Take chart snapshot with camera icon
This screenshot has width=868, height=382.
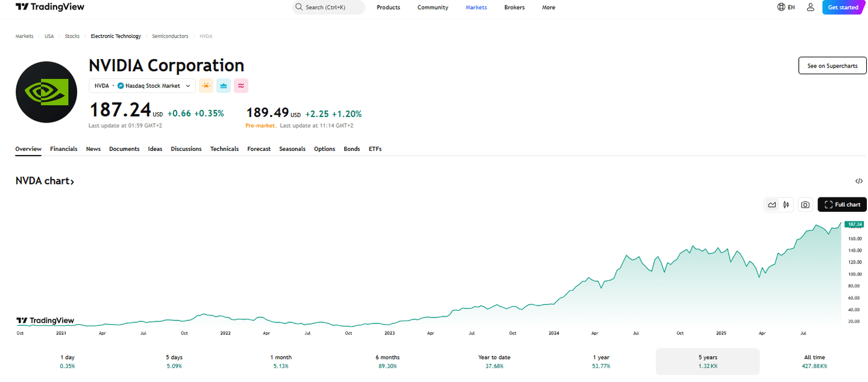[x=805, y=205]
